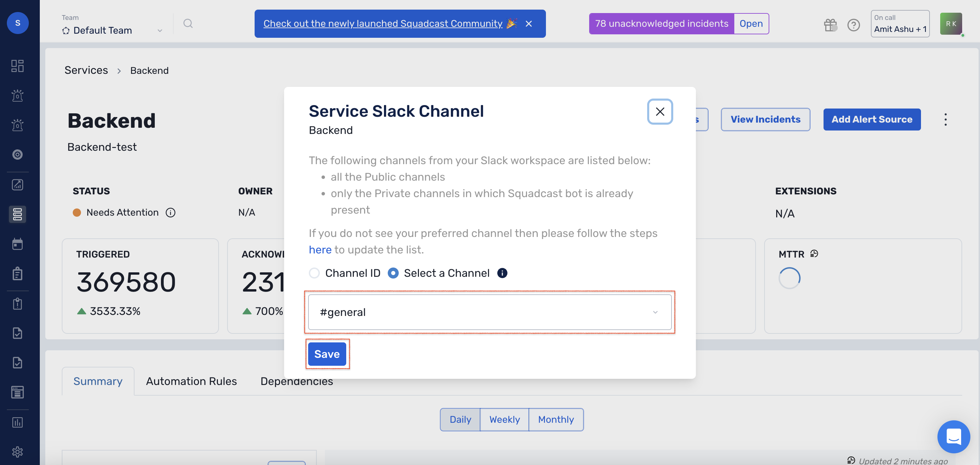Close the Service Slack Channel dialog
The width and height of the screenshot is (980, 465).
660,112
